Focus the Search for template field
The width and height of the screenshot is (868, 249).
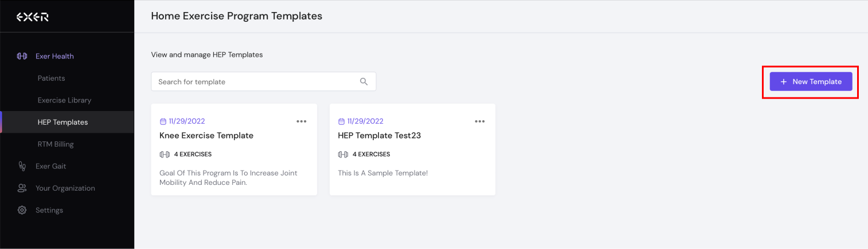coord(264,81)
